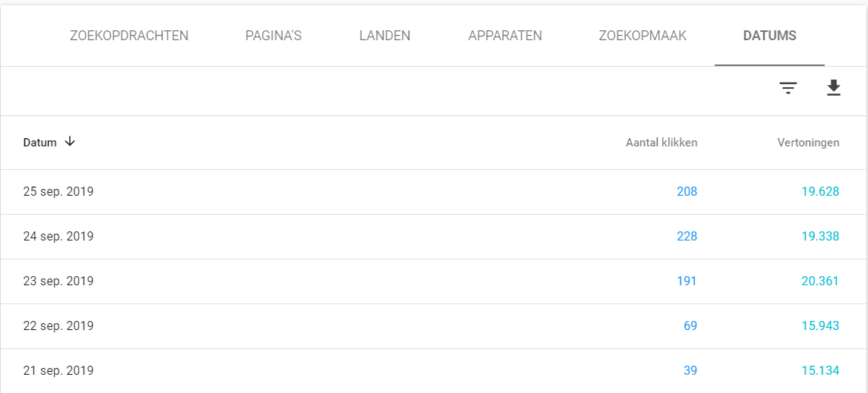Select the 25 sep. 2019 row
Image resolution: width=868 pixels, height=393 pixels.
[58, 192]
